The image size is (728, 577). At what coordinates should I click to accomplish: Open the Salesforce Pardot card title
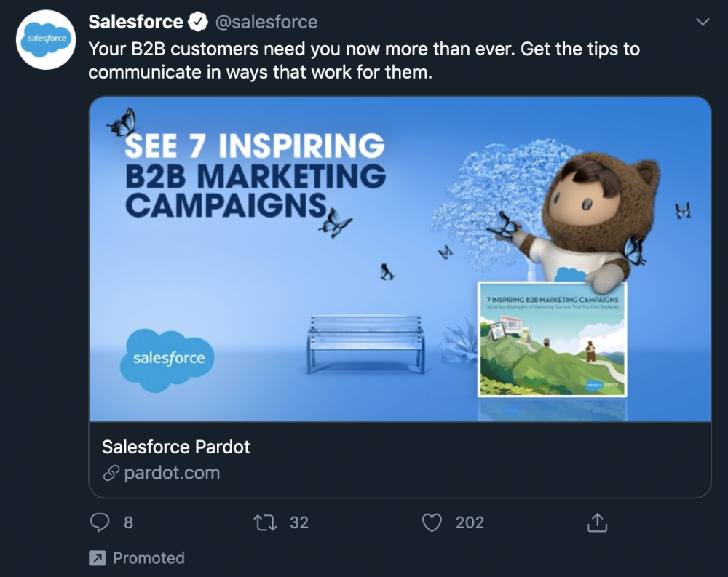click(176, 447)
